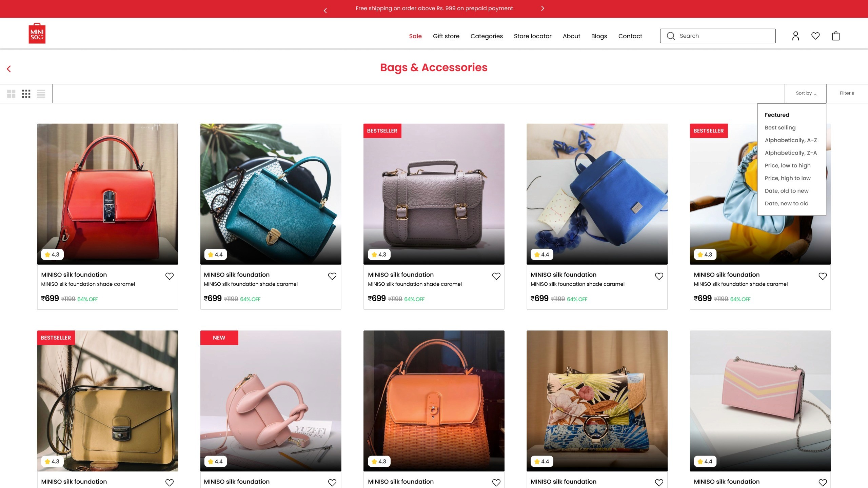The image size is (868, 488).
Task: Switch to two-column large grid view
Action: [x=11, y=94]
